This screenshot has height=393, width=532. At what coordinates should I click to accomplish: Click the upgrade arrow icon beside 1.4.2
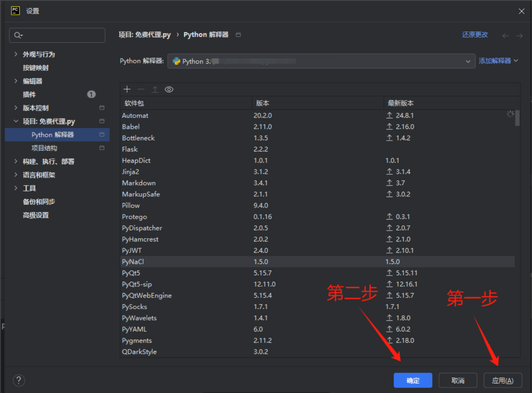389,138
